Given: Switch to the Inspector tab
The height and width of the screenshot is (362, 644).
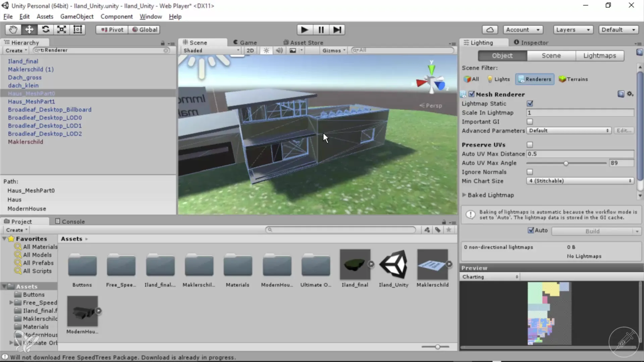Looking at the screenshot, I should point(531,43).
